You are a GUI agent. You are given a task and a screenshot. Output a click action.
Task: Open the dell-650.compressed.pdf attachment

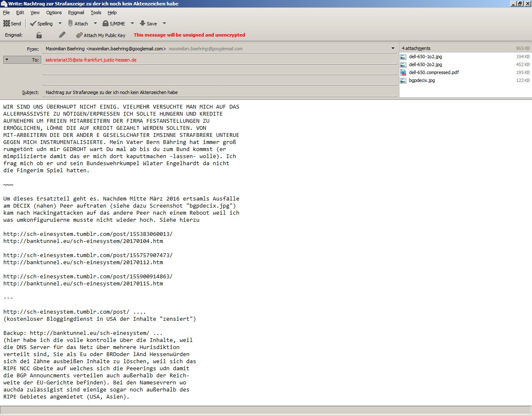tap(433, 72)
